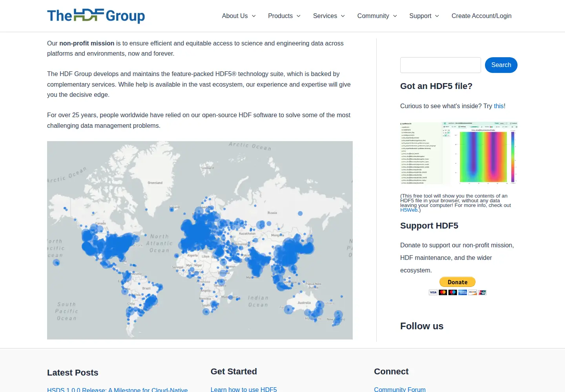Open Learn how to use HDF5 link

[x=244, y=389]
